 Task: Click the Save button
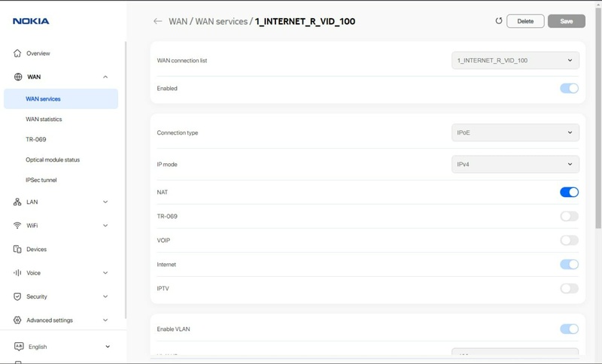[x=566, y=21]
